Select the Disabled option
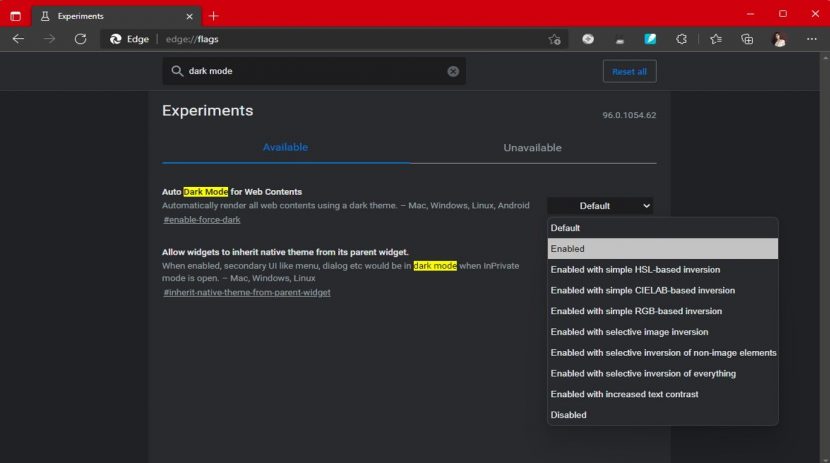The image size is (830, 463). tap(663, 415)
